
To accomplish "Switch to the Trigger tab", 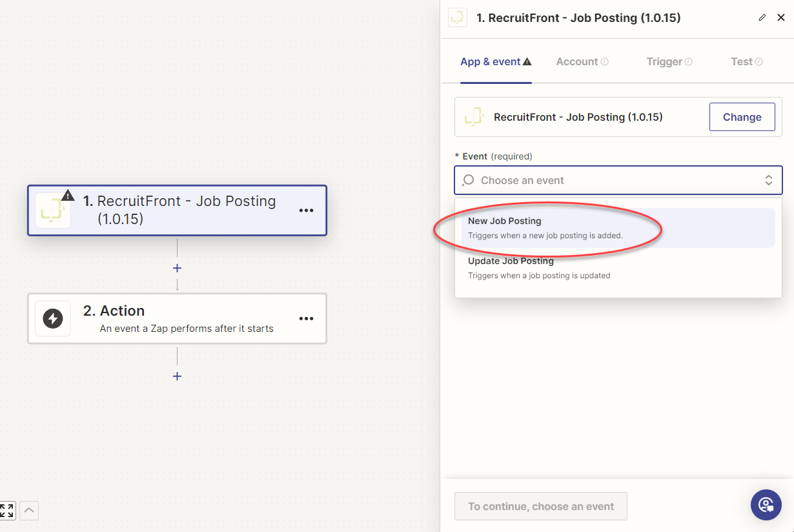I will (x=669, y=62).
